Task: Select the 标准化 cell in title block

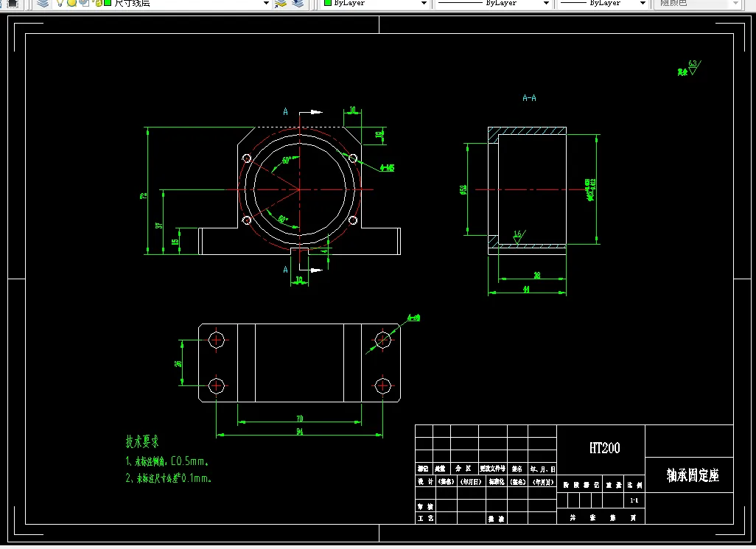Action: [497, 481]
